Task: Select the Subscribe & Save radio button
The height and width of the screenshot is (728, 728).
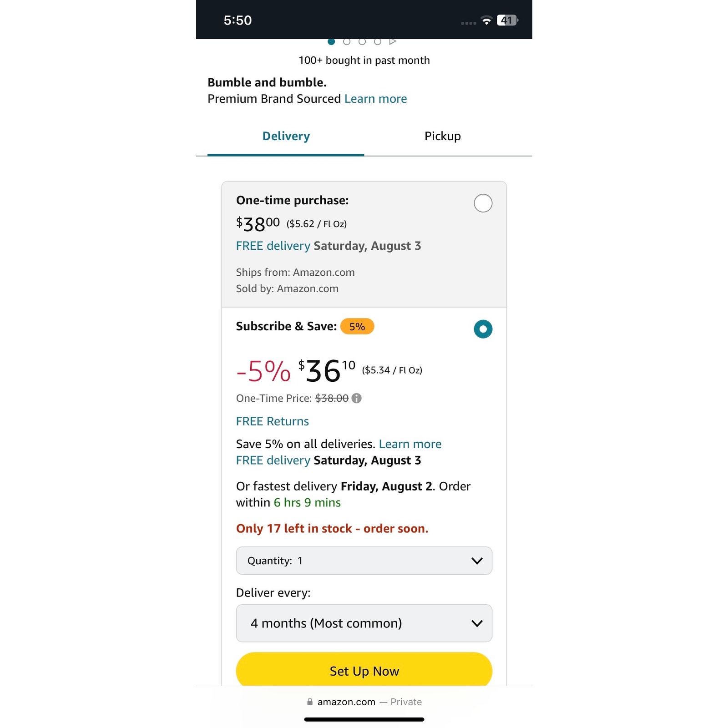Action: click(x=483, y=329)
